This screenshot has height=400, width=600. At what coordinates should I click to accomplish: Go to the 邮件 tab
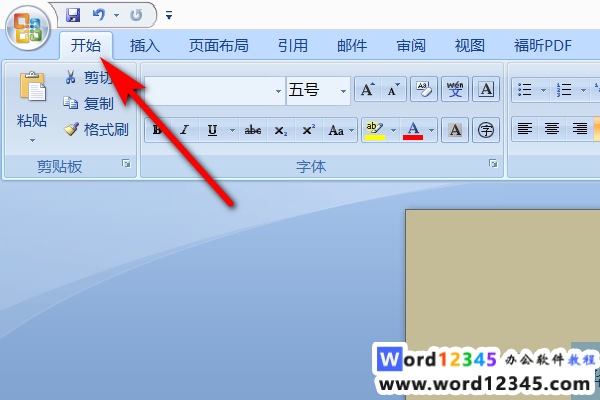tap(352, 46)
